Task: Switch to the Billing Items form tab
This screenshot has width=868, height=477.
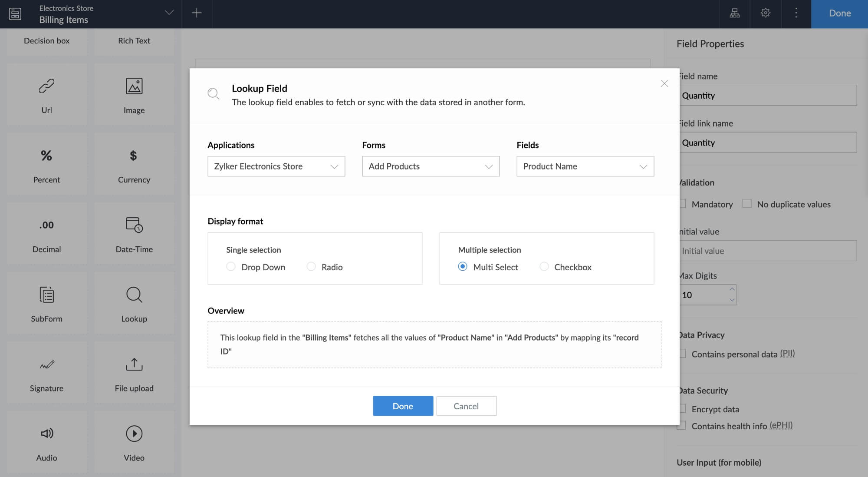Action: tap(63, 19)
